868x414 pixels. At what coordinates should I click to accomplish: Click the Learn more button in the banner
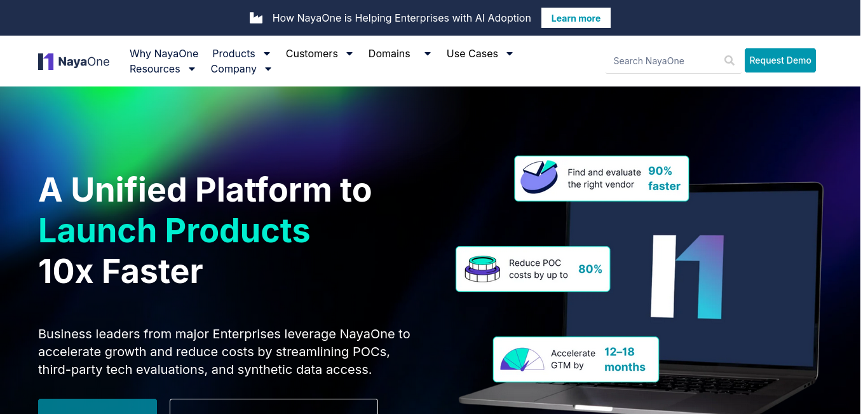[x=576, y=18]
